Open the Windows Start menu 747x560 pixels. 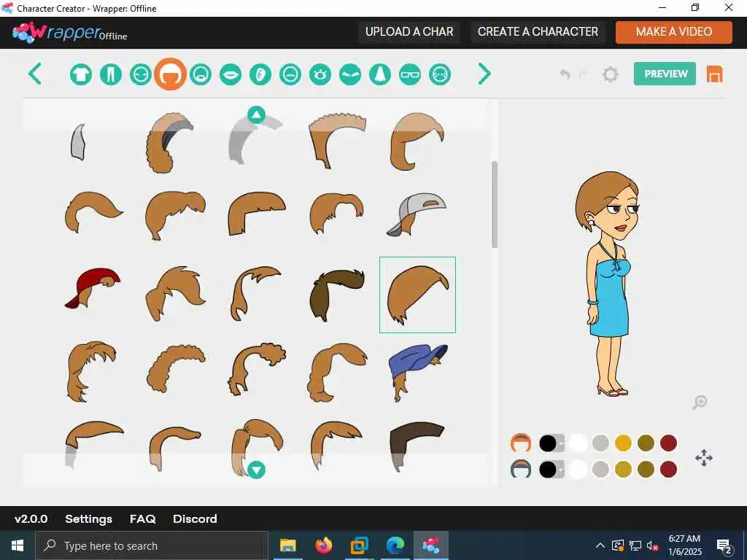coord(18,545)
